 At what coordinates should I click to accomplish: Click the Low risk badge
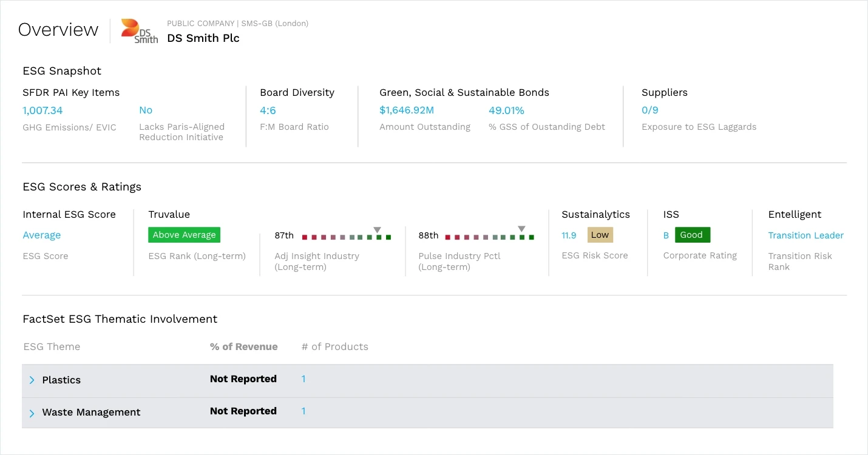tap(600, 235)
